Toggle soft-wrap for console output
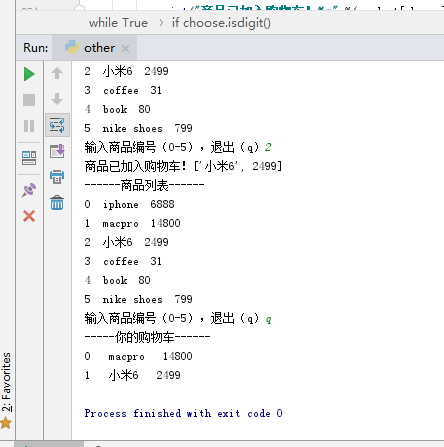Image resolution: width=444 pixels, height=447 pixels. tap(57, 125)
